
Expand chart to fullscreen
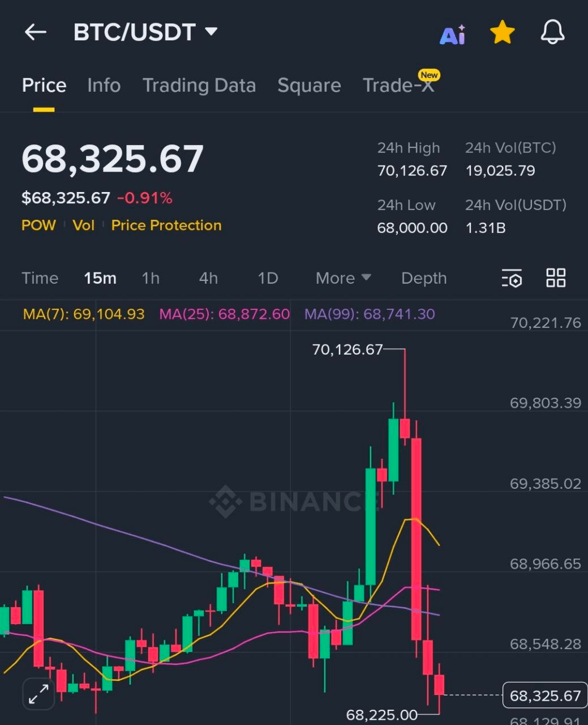pyautogui.click(x=38, y=694)
